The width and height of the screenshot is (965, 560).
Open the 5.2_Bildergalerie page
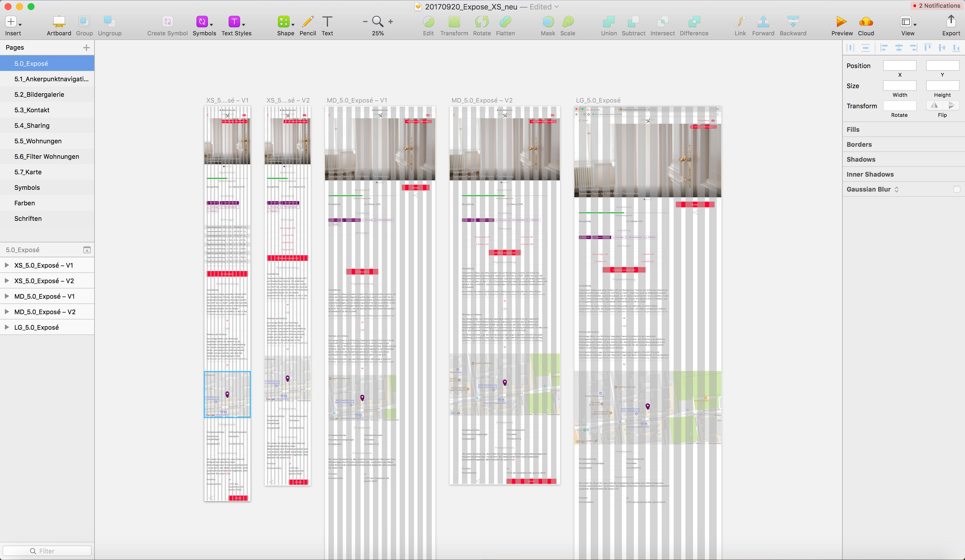47,94
